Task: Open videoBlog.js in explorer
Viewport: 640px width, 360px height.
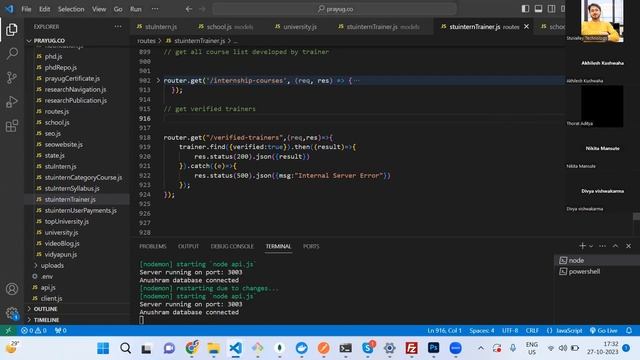Action: tap(62, 243)
